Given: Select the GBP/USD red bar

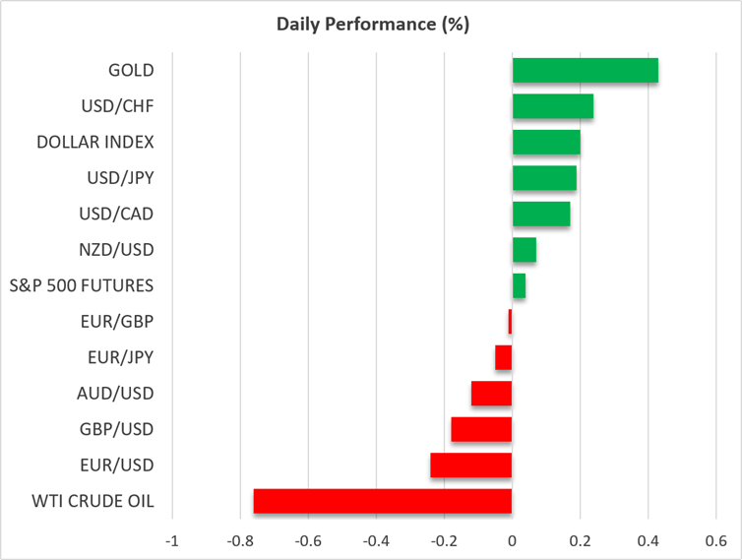Looking at the screenshot, I should click(x=482, y=429).
